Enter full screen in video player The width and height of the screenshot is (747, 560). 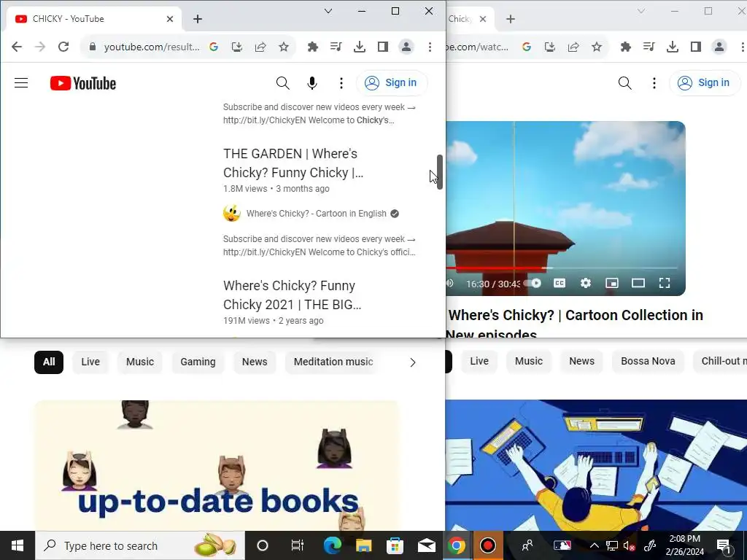(665, 284)
